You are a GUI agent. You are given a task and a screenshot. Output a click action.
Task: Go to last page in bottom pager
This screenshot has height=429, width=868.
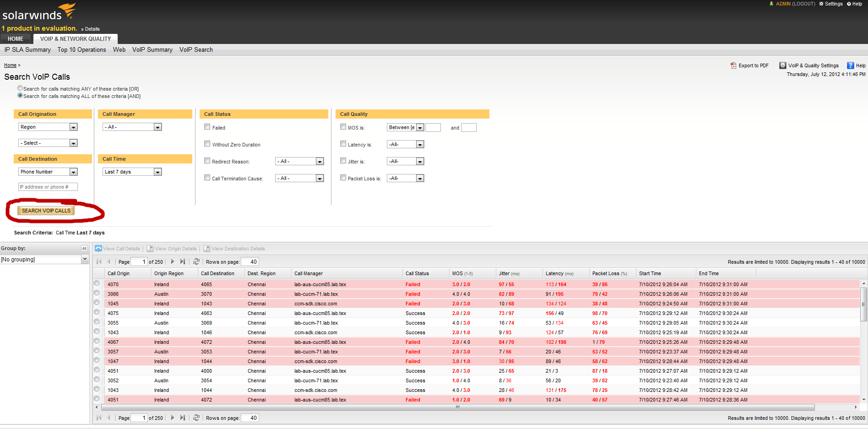click(x=183, y=418)
